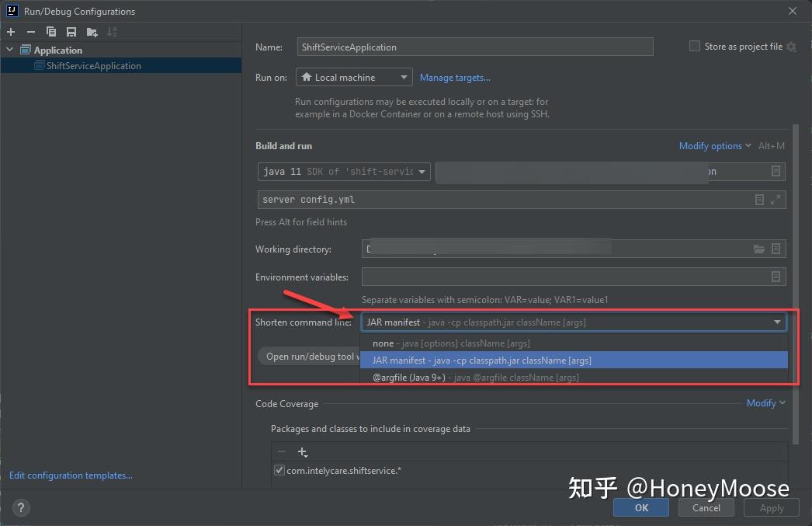Expand the server config.yml field editor

[775, 200]
